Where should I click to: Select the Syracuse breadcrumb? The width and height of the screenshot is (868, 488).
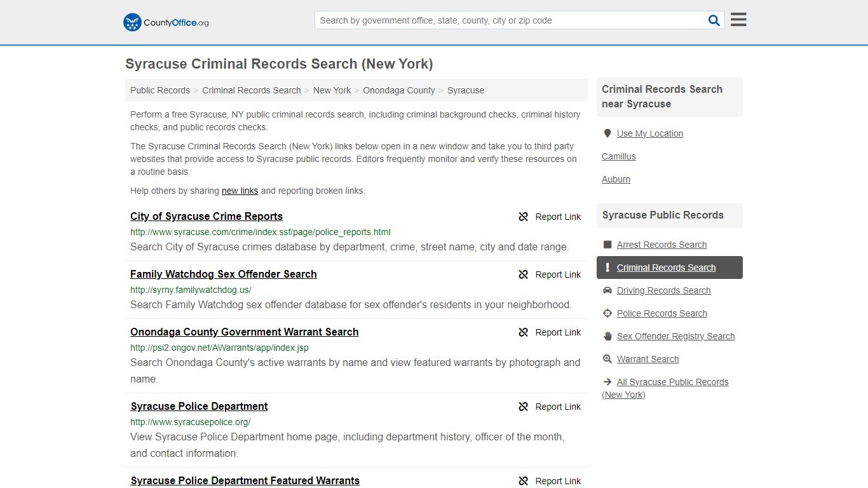point(466,90)
